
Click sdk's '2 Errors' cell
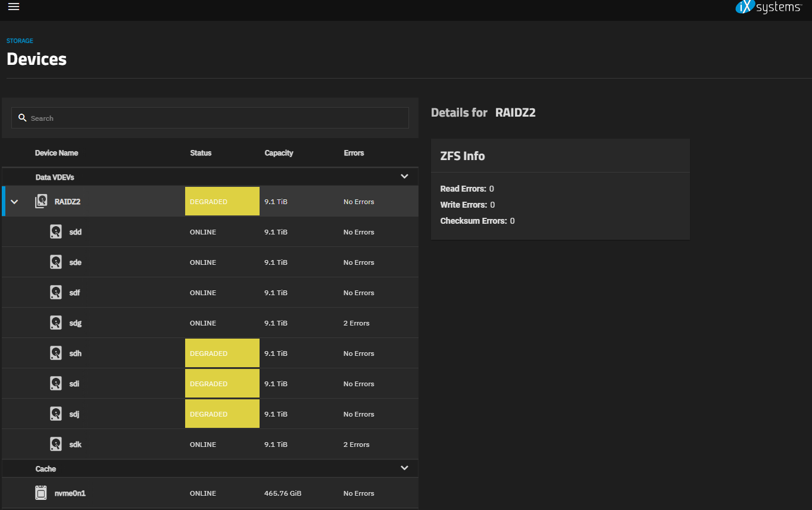(x=357, y=445)
